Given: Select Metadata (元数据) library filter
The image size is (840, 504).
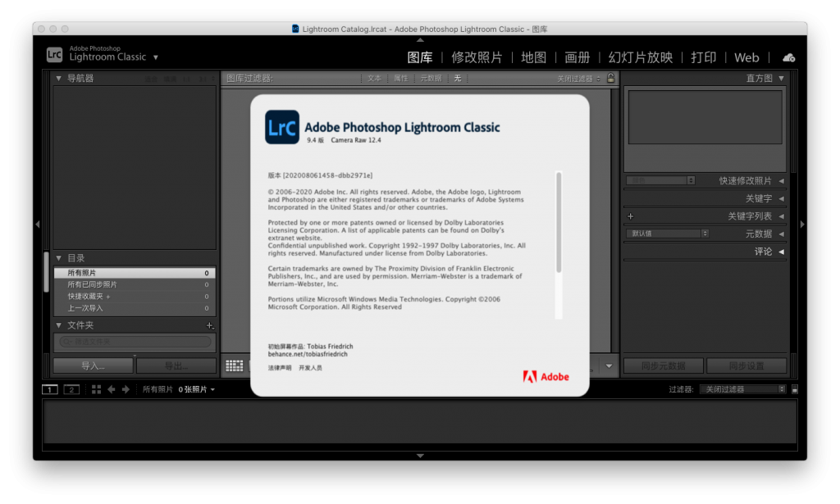Looking at the screenshot, I should (431, 78).
